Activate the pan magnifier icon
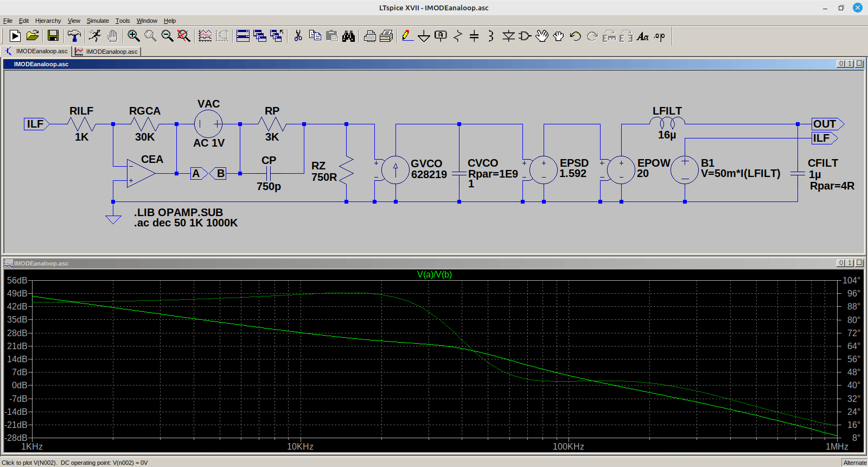This screenshot has width=868, height=467. [x=150, y=36]
